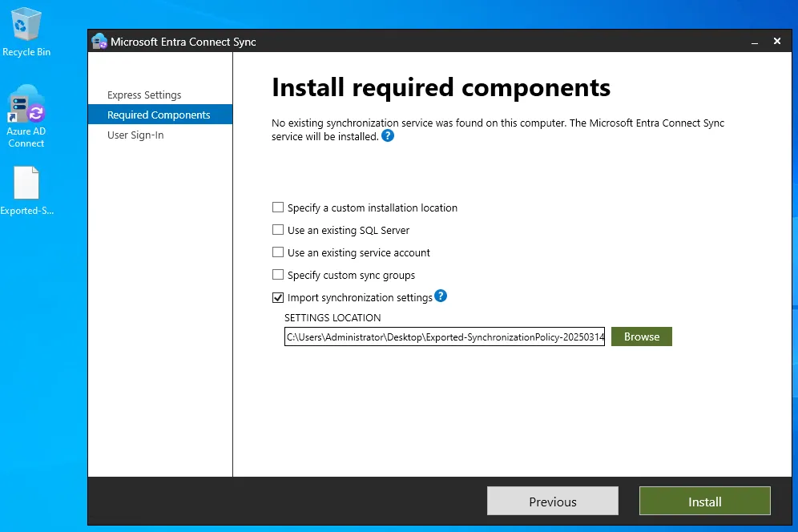Screen dimensions: 798x532
Task: Open the Exported-SynchronizationPolicy file on desktop
Action: pyautogui.click(x=26, y=183)
